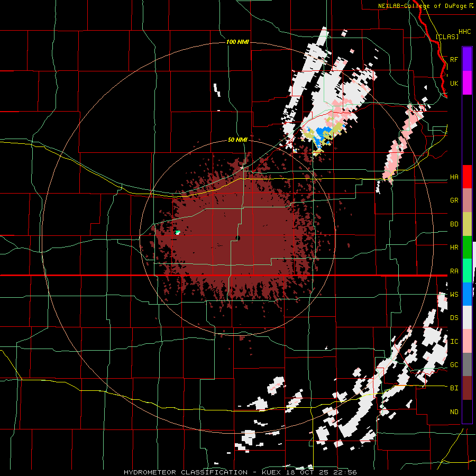The width and height of the screenshot is (476, 476).
Task: Click the "ND" legend label
Action: [454, 412]
